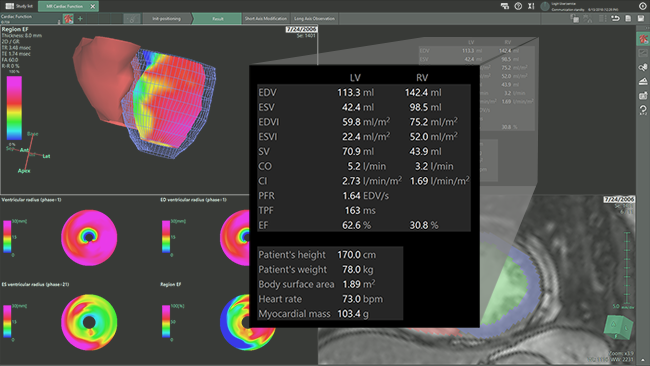This screenshot has height=366, width=650.
Task: Close the MR Cardiac Function tab
Action: (x=93, y=6)
